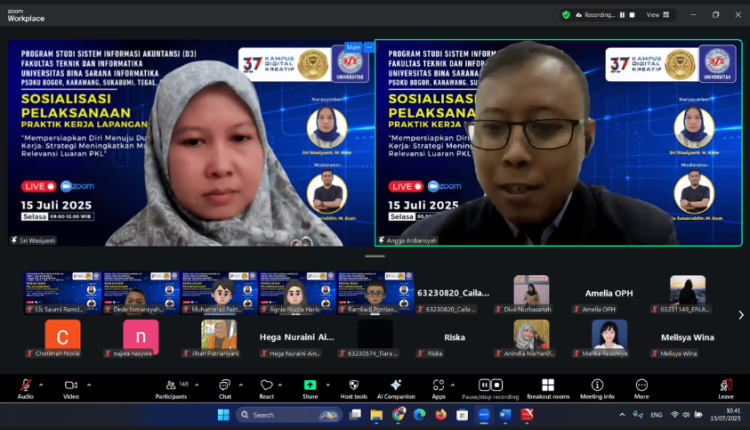Open File Explorer from taskbar

point(376,415)
